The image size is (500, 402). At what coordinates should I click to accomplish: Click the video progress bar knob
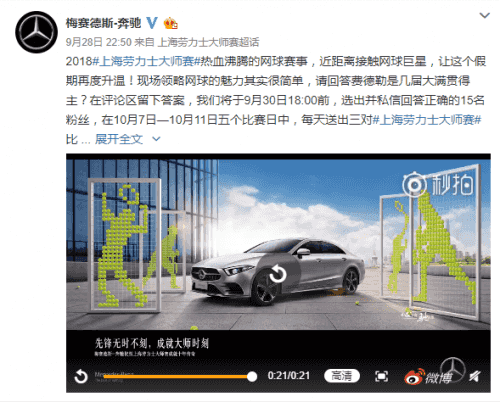252,377
